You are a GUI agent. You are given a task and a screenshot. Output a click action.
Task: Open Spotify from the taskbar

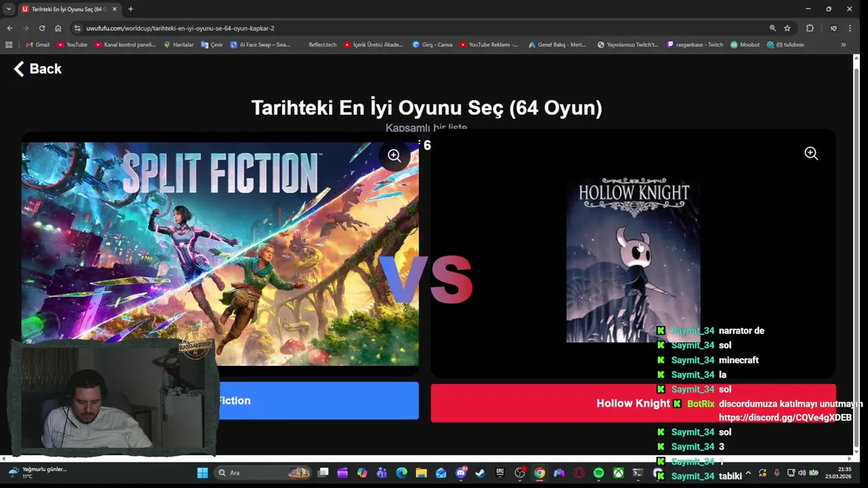click(599, 473)
